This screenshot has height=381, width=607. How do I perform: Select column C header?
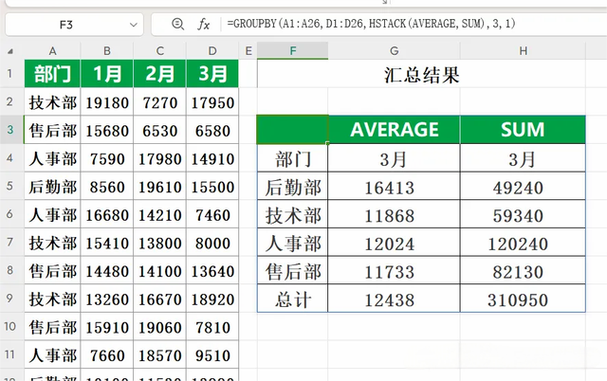coord(160,51)
